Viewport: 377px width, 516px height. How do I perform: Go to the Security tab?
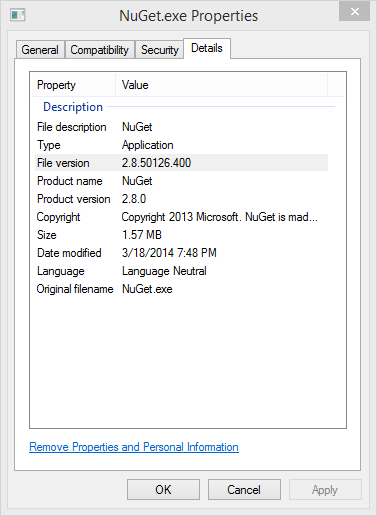160,50
